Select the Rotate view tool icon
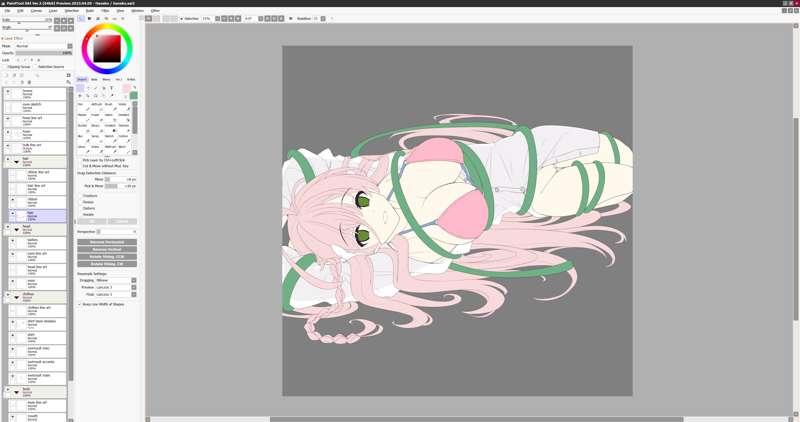 pyautogui.click(x=95, y=95)
